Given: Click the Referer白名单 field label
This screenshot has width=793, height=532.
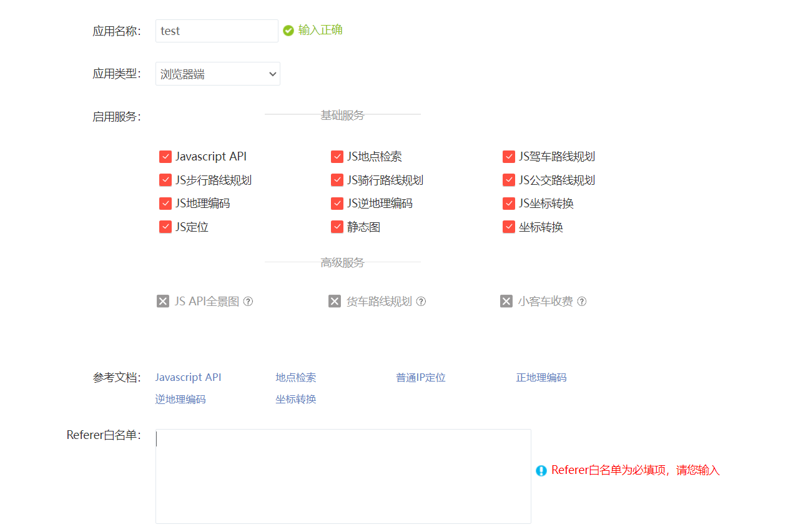Looking at the screenshot, I should pos(104,435).
